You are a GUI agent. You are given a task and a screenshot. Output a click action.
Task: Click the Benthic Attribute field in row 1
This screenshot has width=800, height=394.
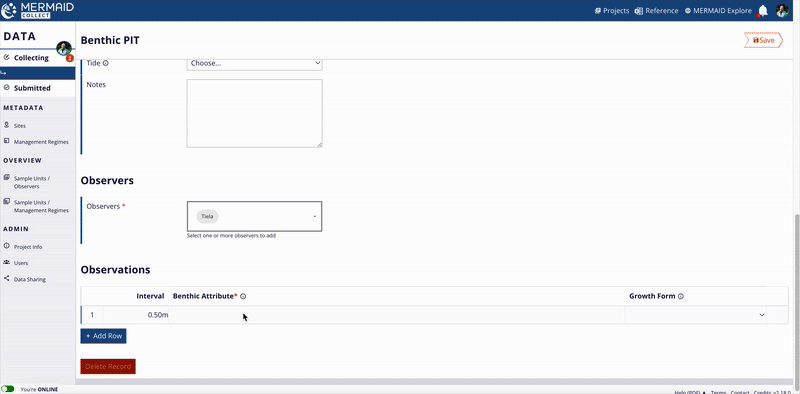tap(396, 315)
